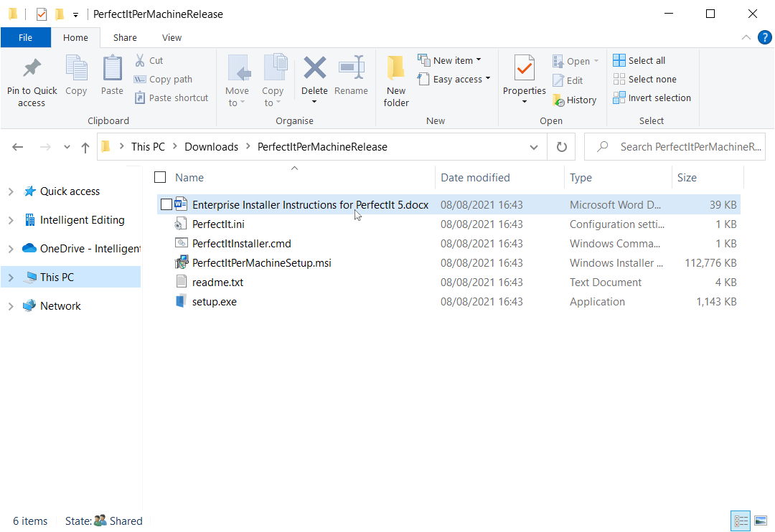Open the Properties dropdown arrow
This screenshot has height=532, width=775.
[x=524, y=103]
